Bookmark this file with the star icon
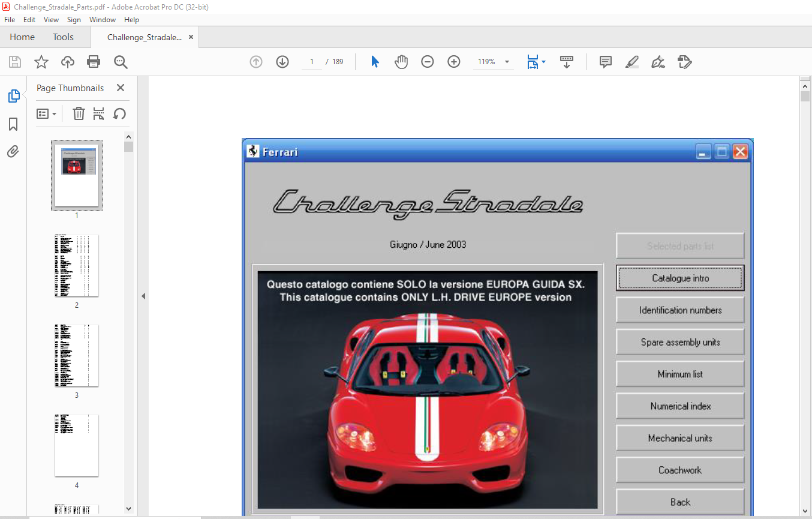This screenshot has height=519, width=812. [x=41, y=62]
